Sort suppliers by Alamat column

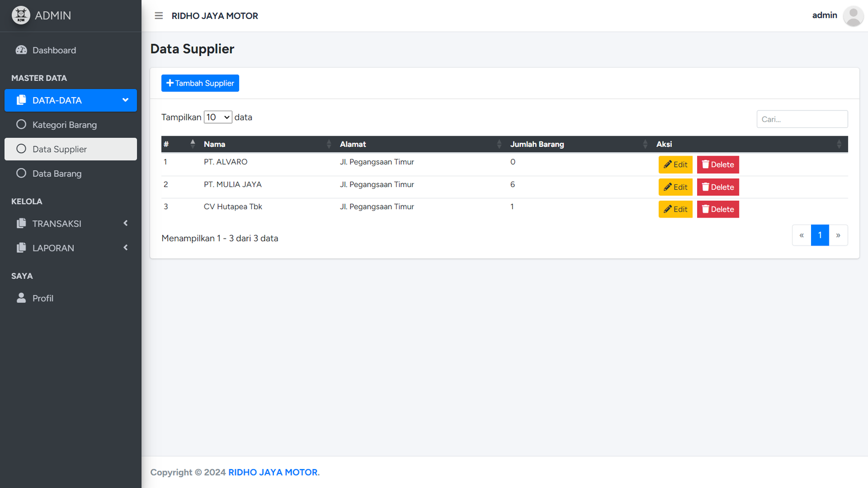coord(499,144)
